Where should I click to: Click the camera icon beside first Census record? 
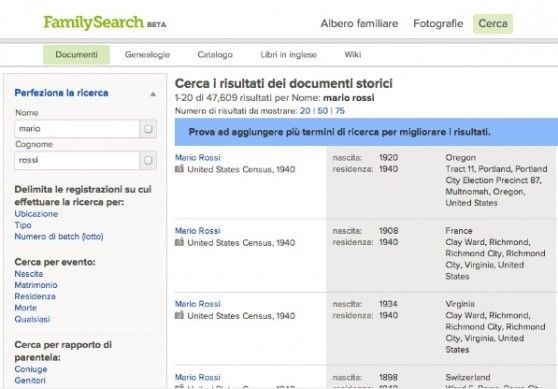pyautogui.click(x=179, y=169)
